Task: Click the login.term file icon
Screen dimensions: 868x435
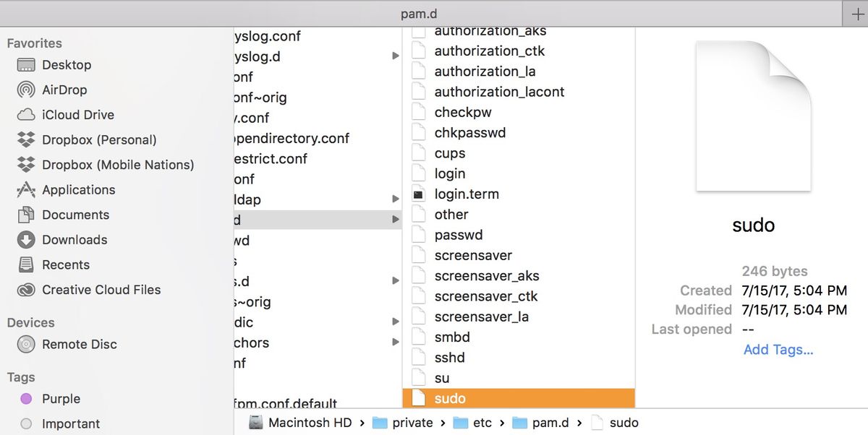Action: (420, 194)
